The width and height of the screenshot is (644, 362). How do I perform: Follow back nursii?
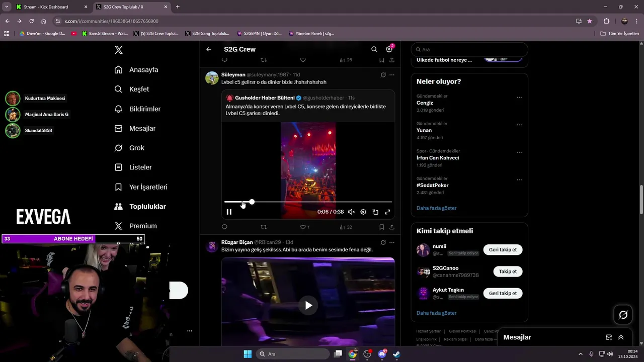pos(503,250)
